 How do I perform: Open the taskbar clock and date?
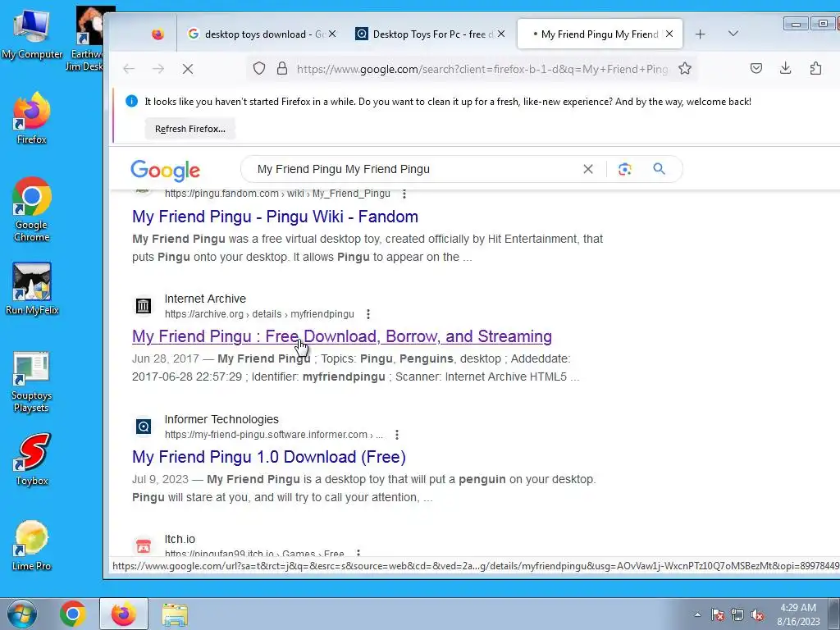(x=798, y=614)
